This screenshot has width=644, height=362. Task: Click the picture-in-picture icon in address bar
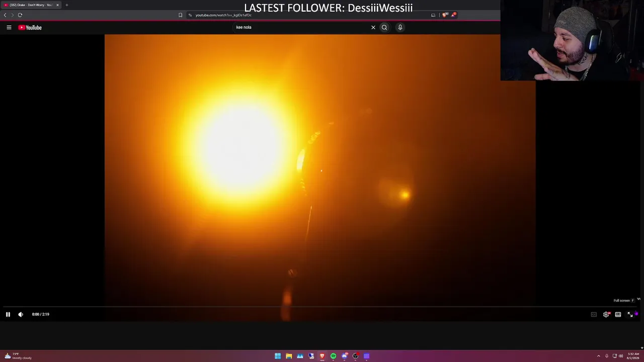[x=433, y=15]
